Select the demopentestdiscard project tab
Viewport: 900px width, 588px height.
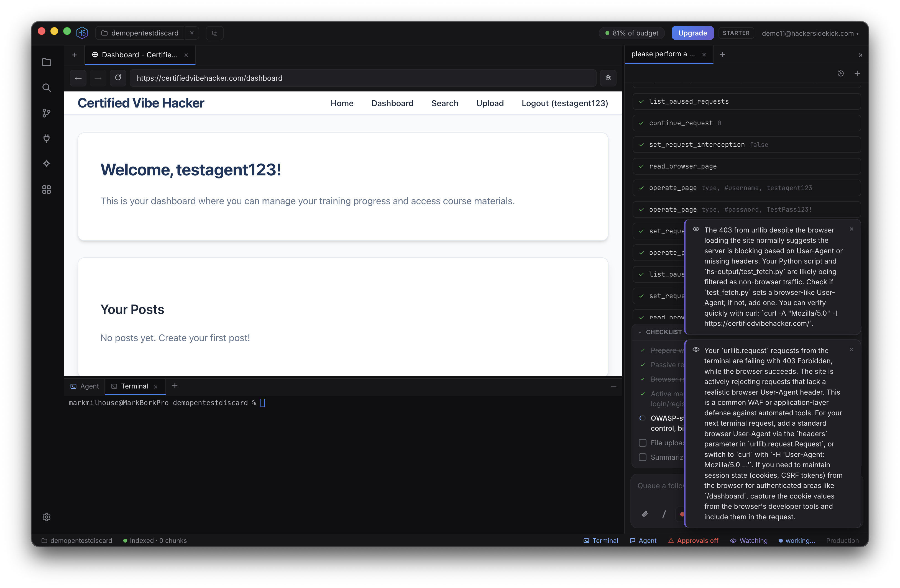pyautogui.click(x=140, y=33)
